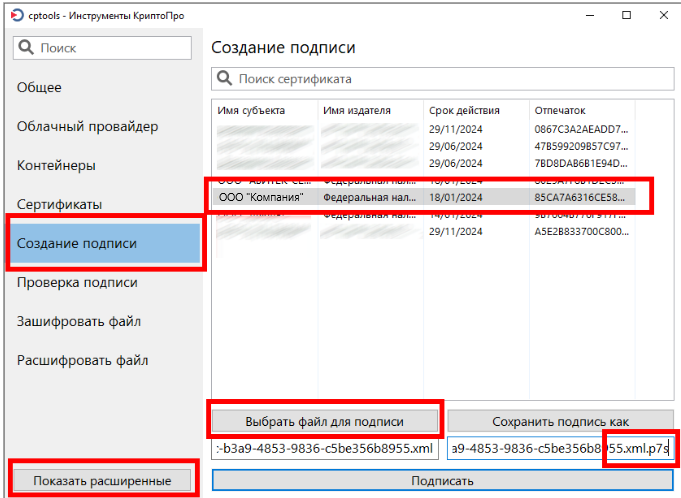This screenshot has width=681, height=498.
Task: Click the output signature path field ending .p7s
Action: point(558,450)
